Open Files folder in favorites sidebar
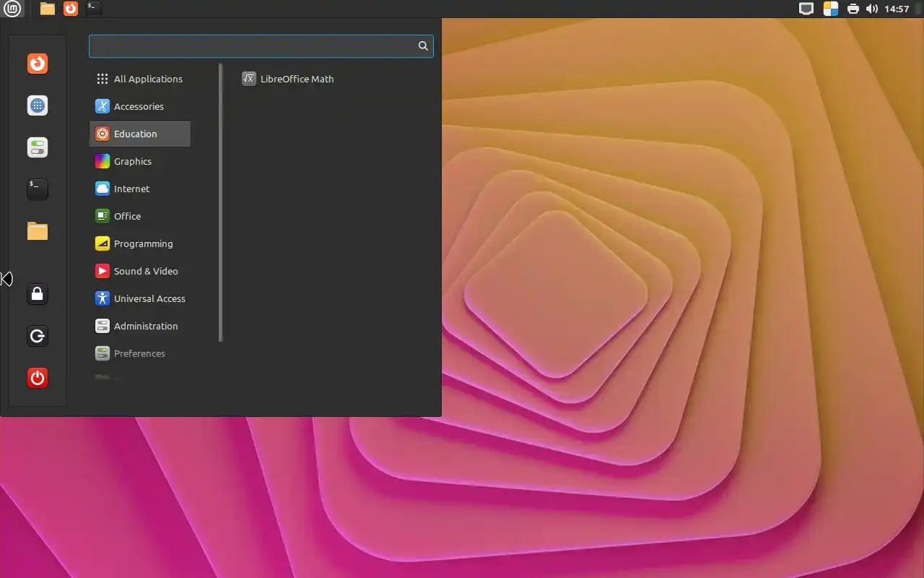 coord(38,231)
